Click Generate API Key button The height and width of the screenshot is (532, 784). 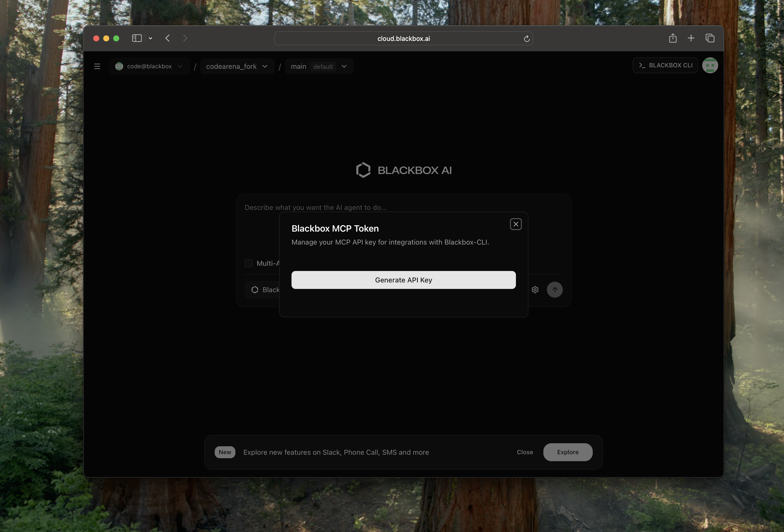click(403, 280)
